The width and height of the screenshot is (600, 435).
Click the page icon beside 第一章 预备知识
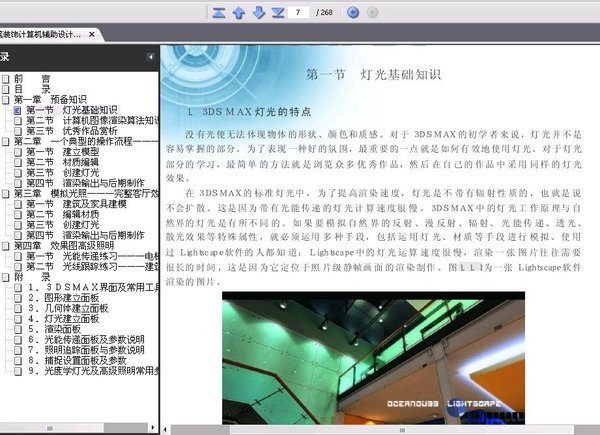click(5, 100)
